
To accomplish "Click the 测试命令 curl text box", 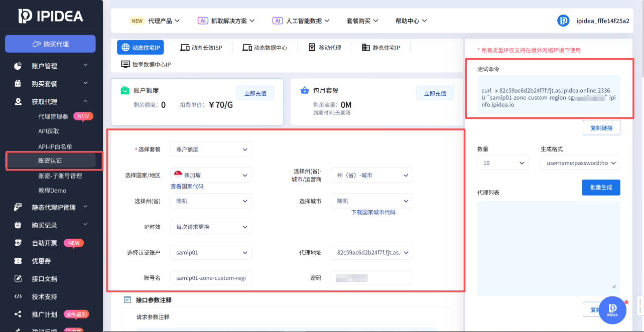I will pyautogui.click(x=549, y=94).
